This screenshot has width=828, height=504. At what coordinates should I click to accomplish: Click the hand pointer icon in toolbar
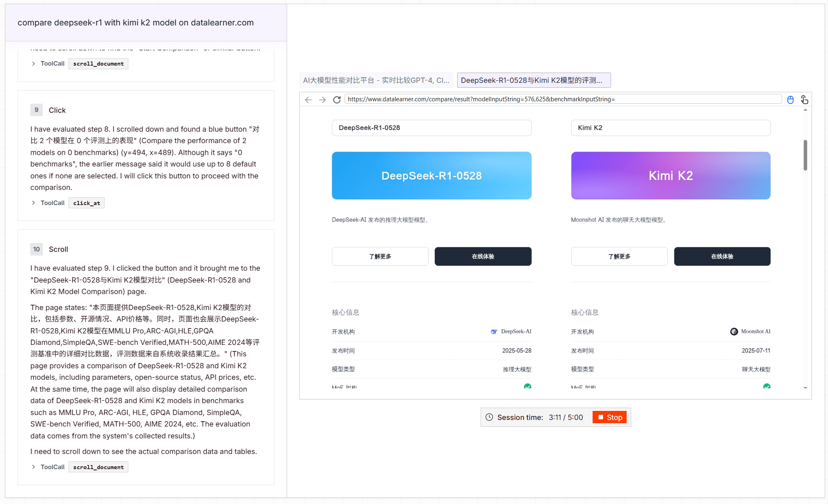[804, 100]
